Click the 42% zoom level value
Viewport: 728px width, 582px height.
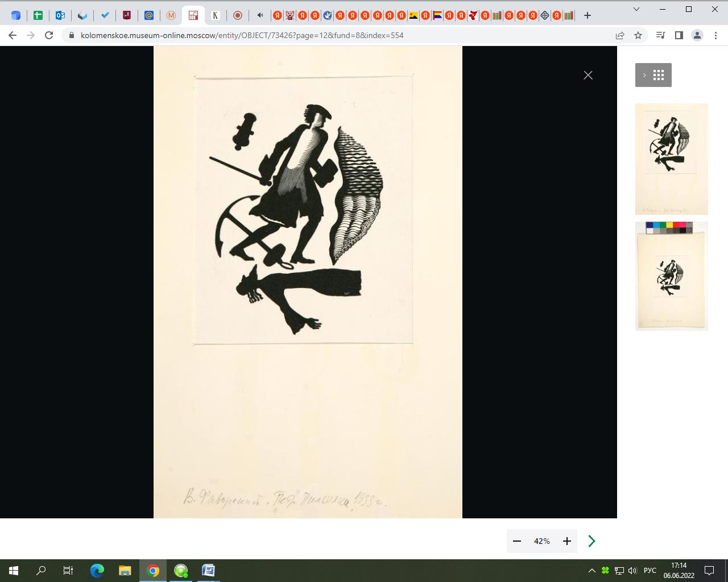tap(542, 541)
